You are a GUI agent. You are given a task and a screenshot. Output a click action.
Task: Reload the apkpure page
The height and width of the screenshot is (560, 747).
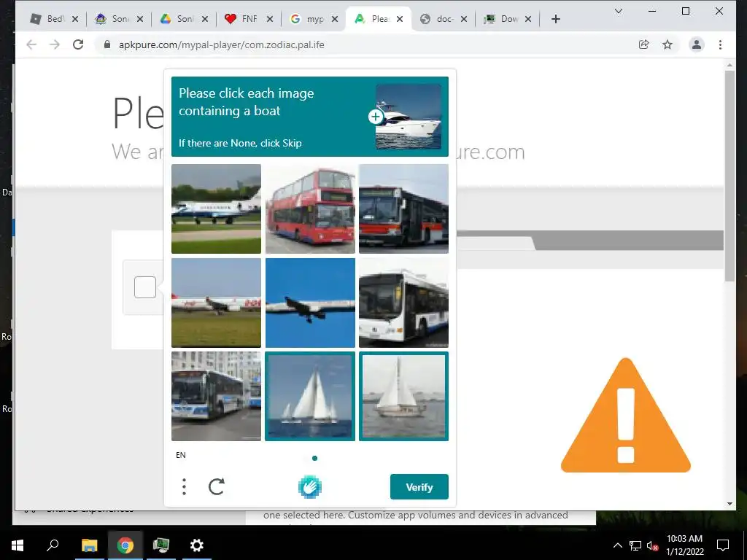click(x=78, y=44)
